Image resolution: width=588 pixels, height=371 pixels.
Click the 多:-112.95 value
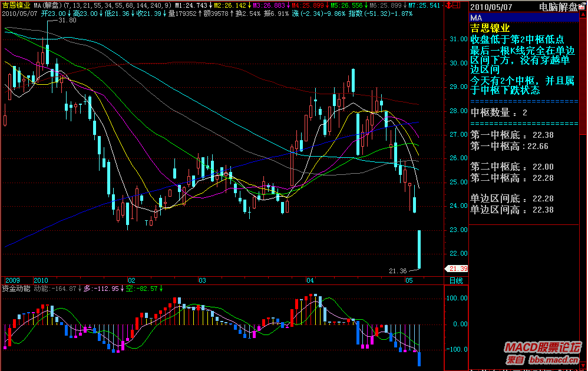tap(101, 289)
